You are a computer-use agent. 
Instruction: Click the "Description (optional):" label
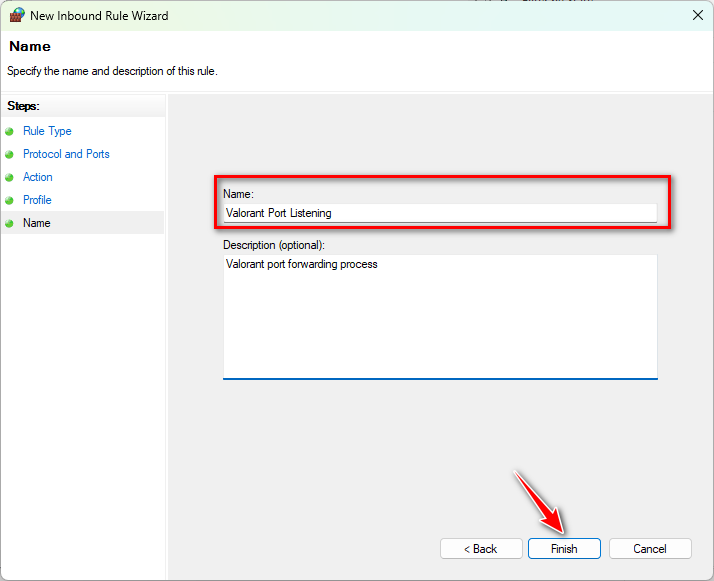[274, 244]
